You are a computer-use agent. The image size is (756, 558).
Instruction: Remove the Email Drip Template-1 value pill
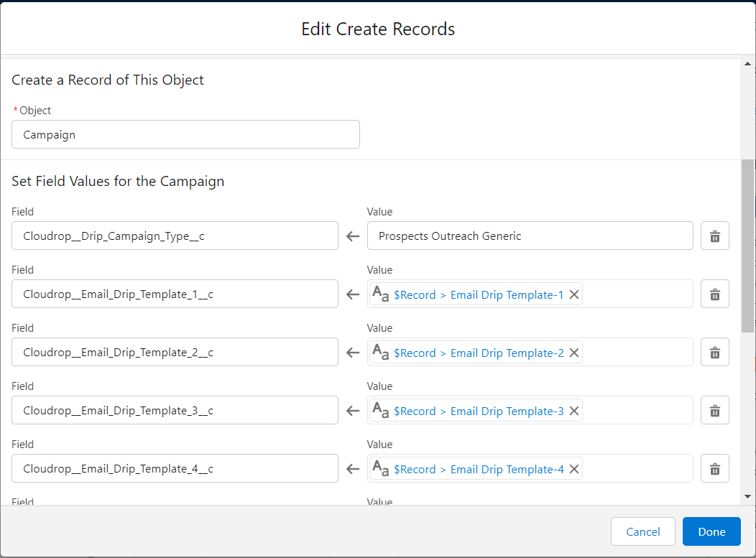(x=573, y=294)
